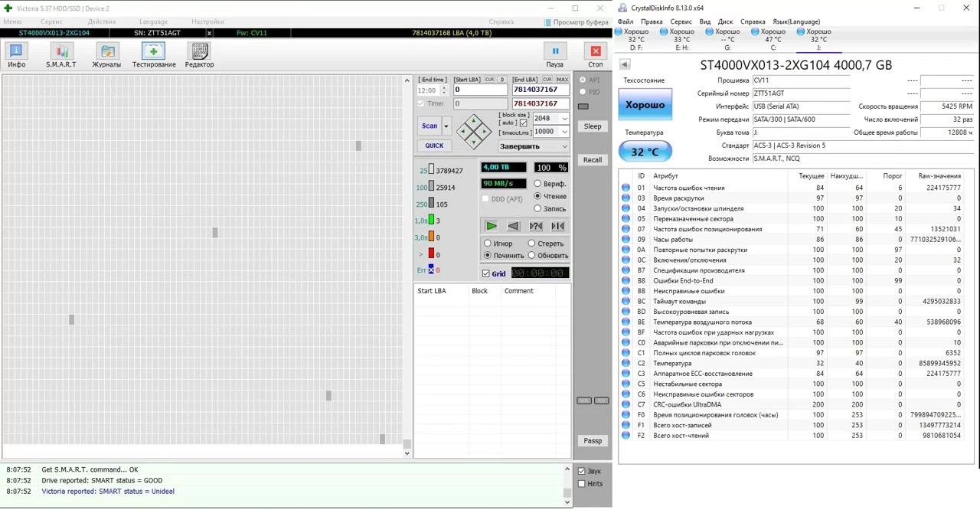The image size is (980, 510).
Task: Click the down arrow of the navigation diamond
Action: tap(475, 141)
